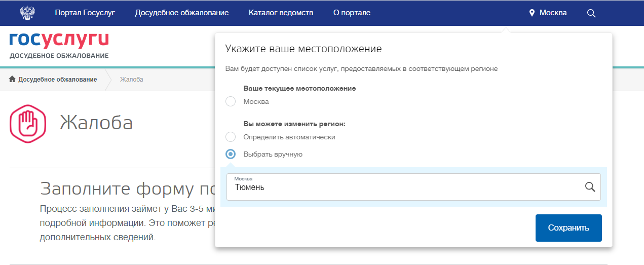Open Портал Госуслуг in top navigation
The height and width of the screenshot is (265, 644).
[x=85, y=13]
